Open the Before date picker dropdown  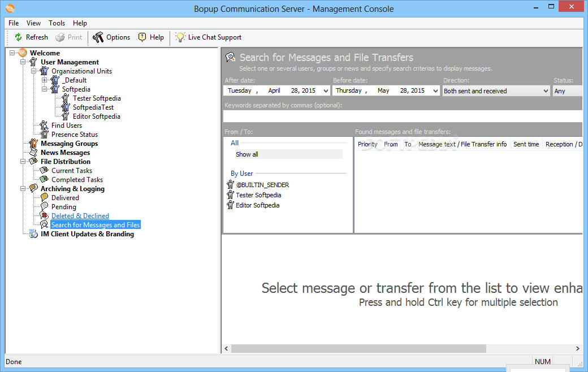(435, 91)
